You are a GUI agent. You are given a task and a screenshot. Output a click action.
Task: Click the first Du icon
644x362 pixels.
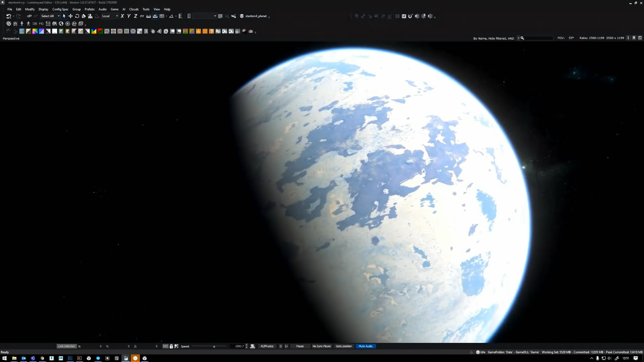[225, 32]
